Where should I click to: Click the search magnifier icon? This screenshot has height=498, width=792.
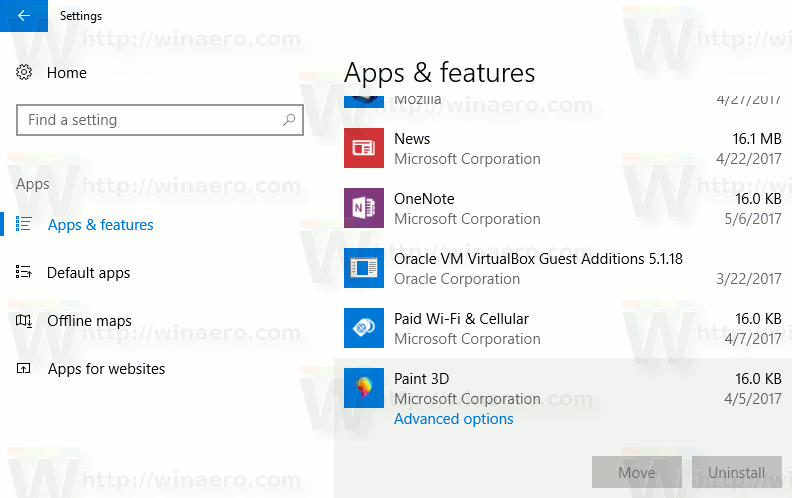pyautogui.click(x=289, y=120)
